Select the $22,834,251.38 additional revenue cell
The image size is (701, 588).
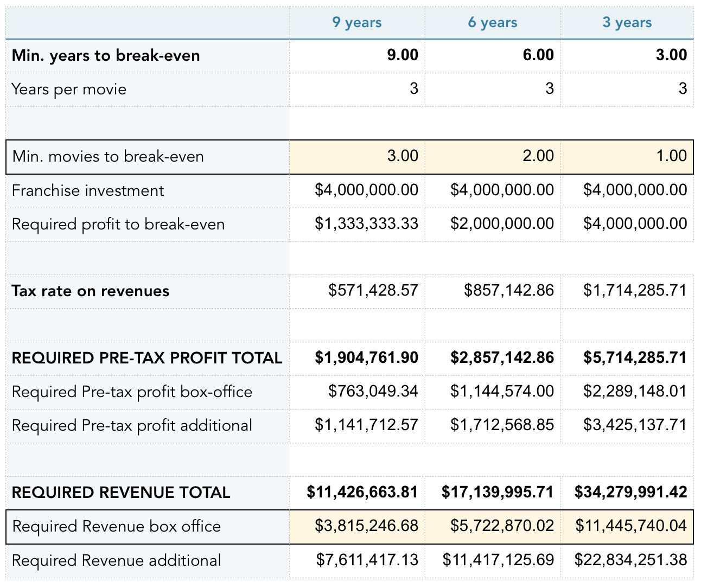tap(627, 560)
